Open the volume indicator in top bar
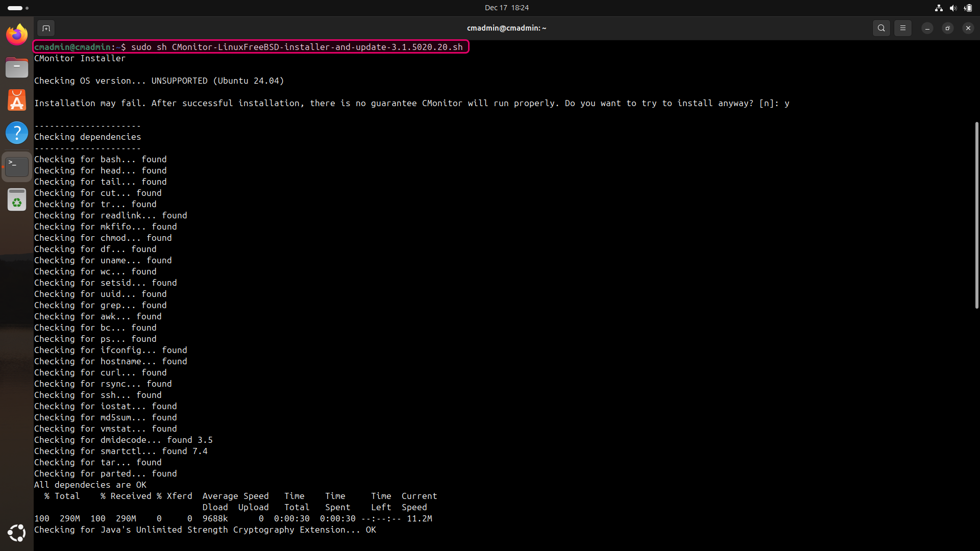 953,8
